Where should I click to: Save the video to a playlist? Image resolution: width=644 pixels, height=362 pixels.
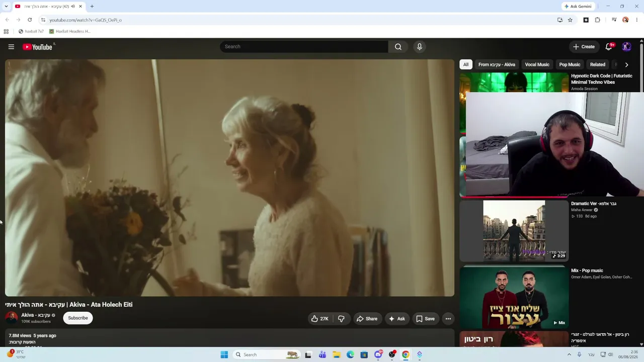(x=425, y=319)
